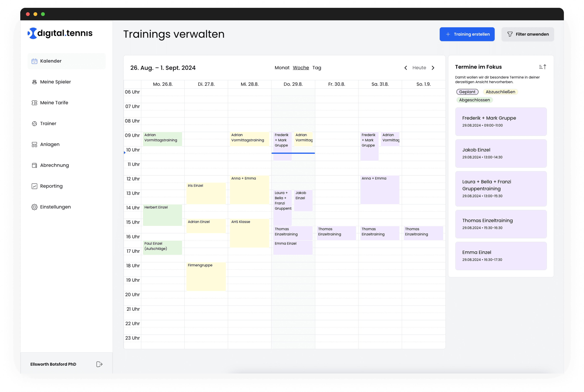Open Thursday Frederik + Mark Gruppe event

(x=282, y=146)
